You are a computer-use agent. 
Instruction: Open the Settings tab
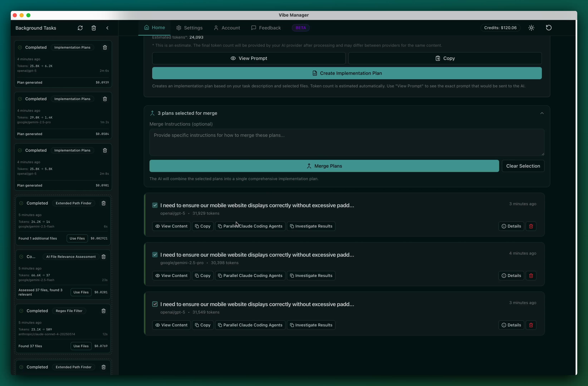[x=189, y=28]
